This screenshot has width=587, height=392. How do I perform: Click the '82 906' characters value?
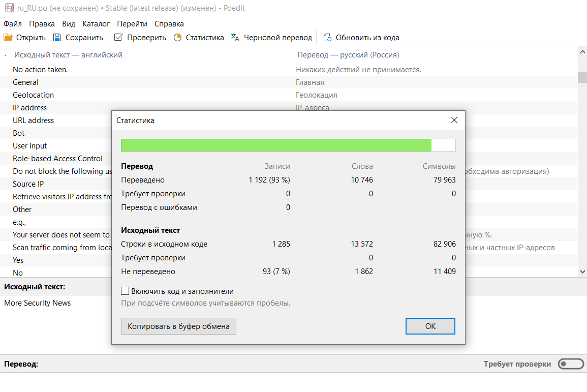tap(444, 244)
